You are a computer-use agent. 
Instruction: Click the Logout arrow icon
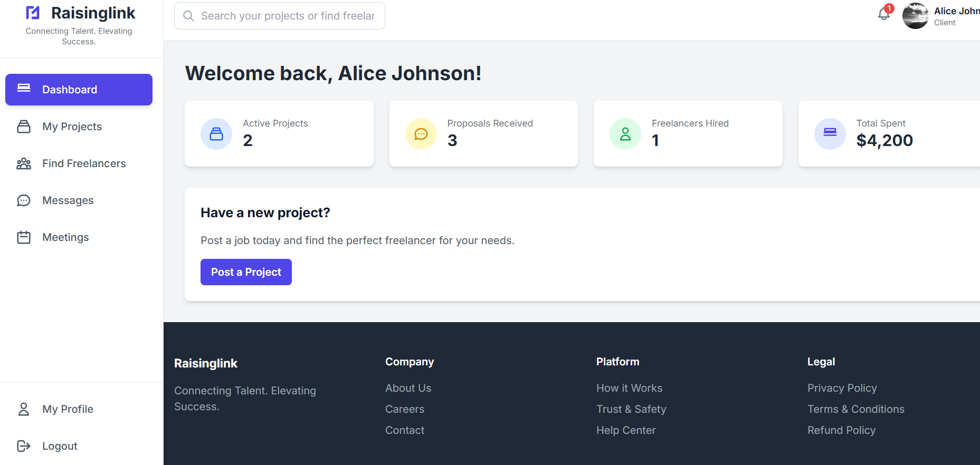click(24, 446)
